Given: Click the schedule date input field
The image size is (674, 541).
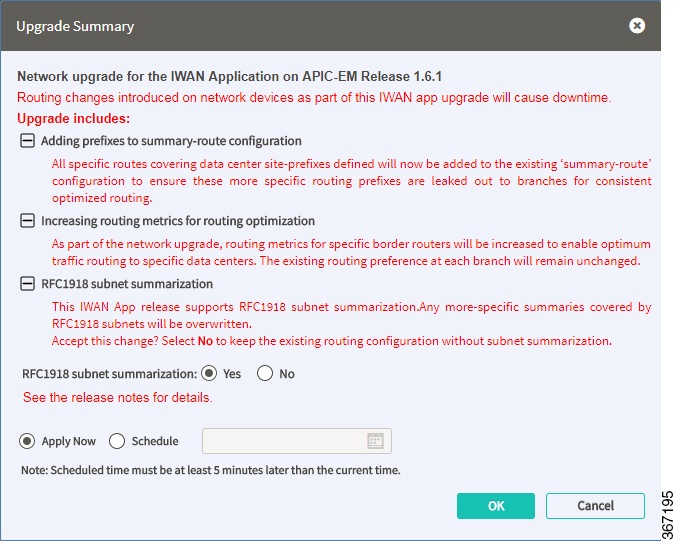Looking at the screenshot, I should click(297, 441).
